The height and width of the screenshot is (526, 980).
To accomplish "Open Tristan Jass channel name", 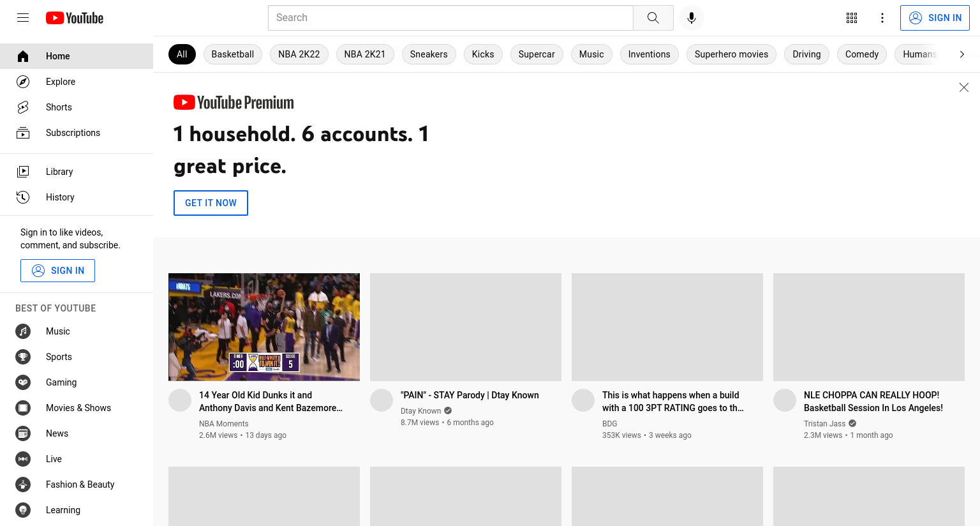I will 824,424.
